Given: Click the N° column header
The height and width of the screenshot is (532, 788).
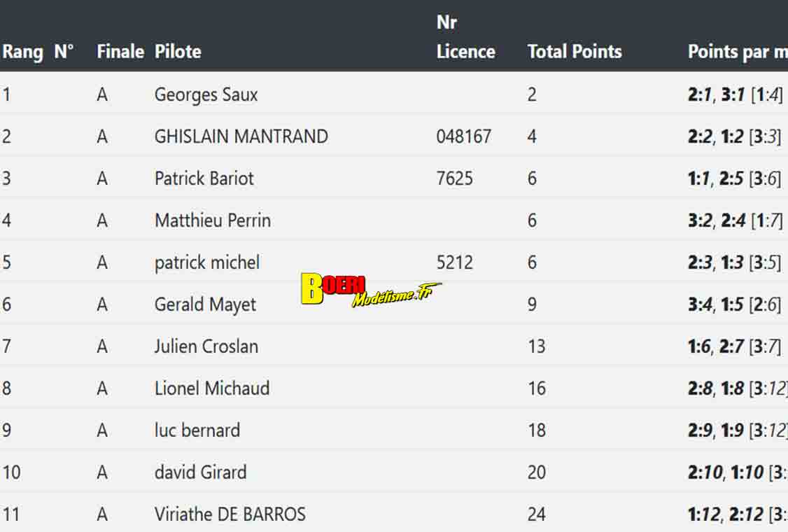Looking at the screenshot, I should pyautogui.click(x=64, y=51).
